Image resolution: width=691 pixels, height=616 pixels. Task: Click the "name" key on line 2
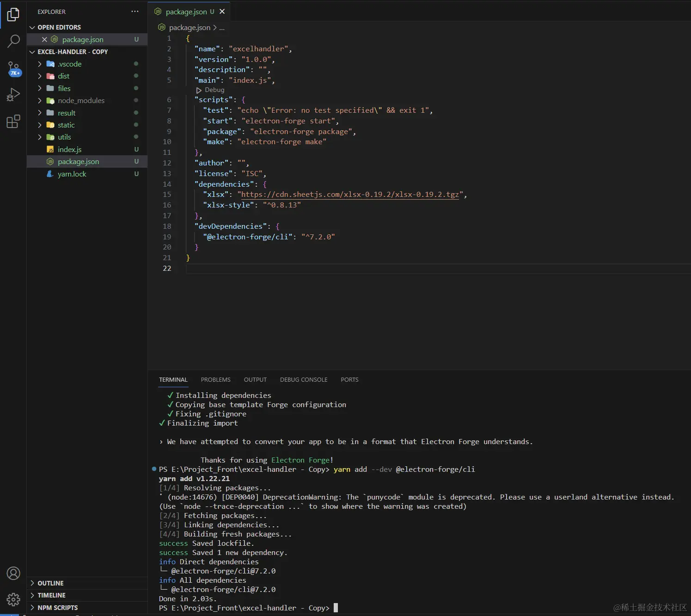pyautogui.click(x=207, y=49)
